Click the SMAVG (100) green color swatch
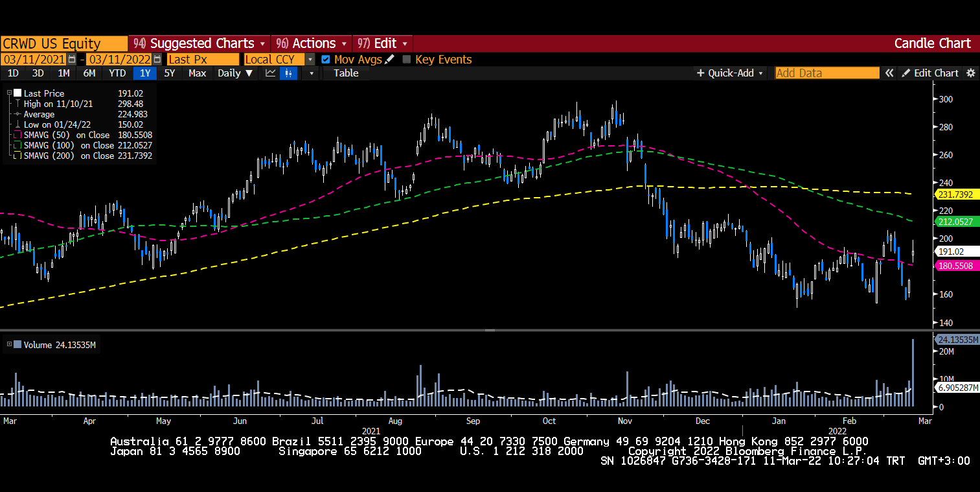 coord(17,145)
